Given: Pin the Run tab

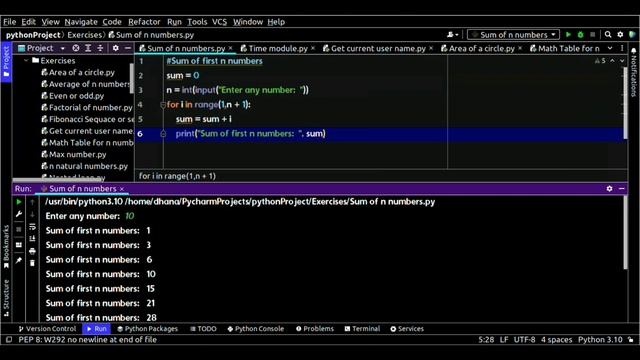Looking at the screenshot, I should 19,260.
